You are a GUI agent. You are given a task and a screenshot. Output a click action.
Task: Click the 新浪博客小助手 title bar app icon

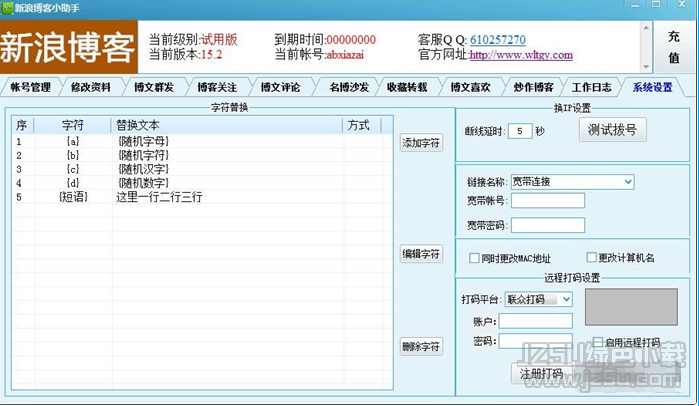coord(7,8)
